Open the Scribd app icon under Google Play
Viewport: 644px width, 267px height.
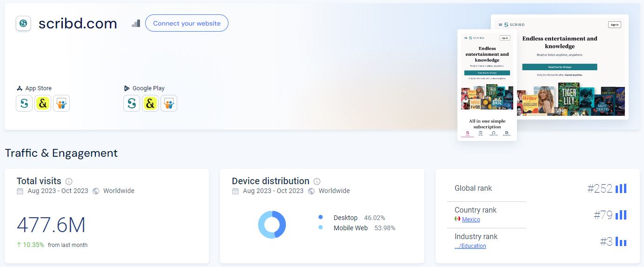point(132,103)
